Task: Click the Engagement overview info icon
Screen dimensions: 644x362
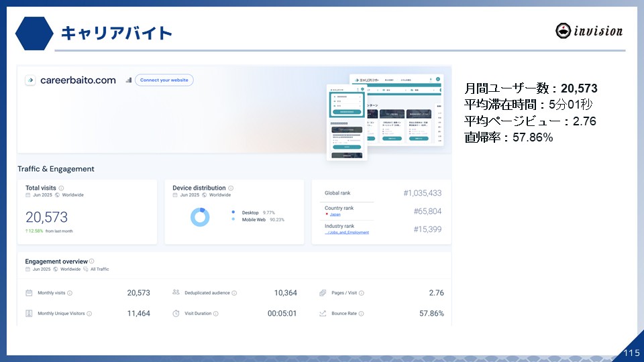Action: [x=92, y=261]
